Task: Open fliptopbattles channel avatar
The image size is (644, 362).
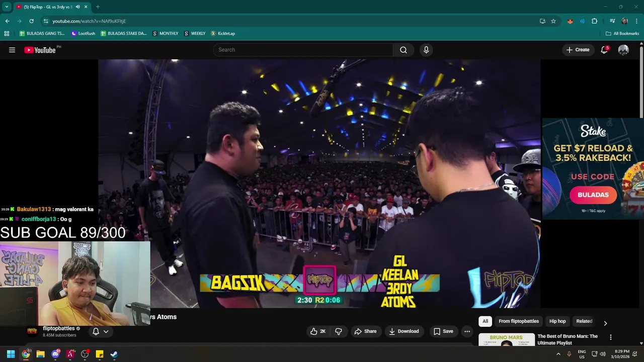Action: [x=32, y=331]
